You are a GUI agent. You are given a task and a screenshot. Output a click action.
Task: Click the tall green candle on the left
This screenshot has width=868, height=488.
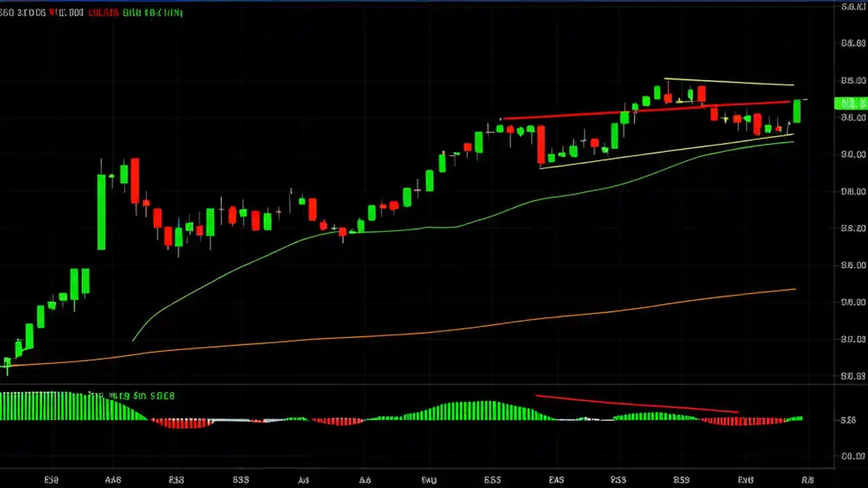pos(100,210)
